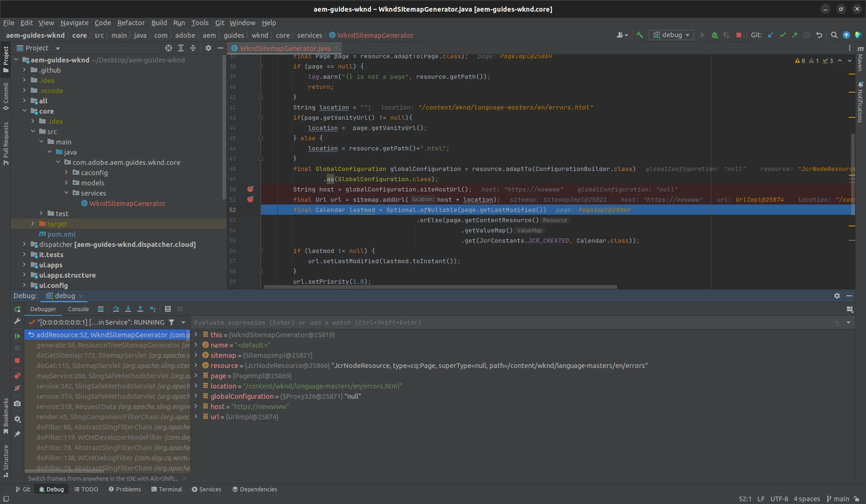Rerun the debug session
Image resolution: width=866 pixels, height=504 pixels.
tap(17, 309)
